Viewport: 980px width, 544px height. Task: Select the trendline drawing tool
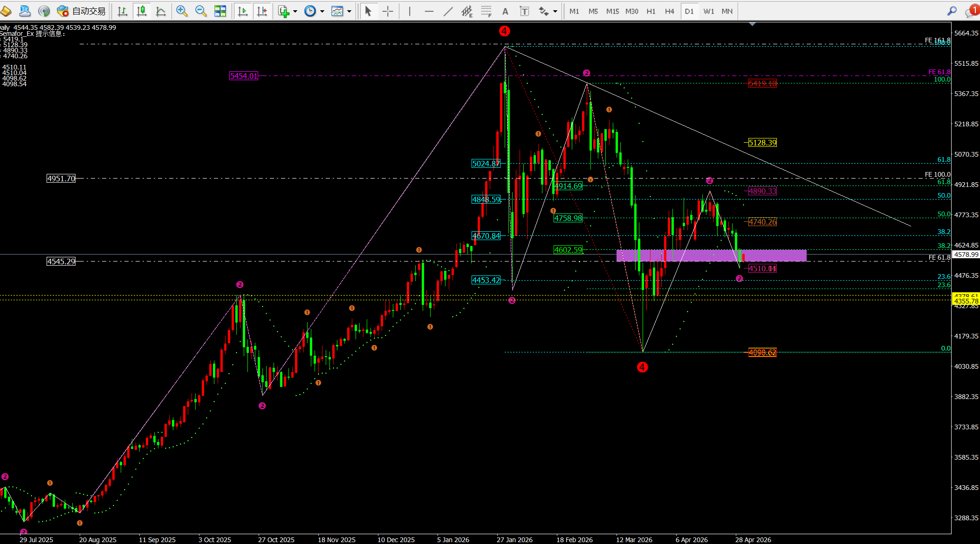tap(448, 11)
